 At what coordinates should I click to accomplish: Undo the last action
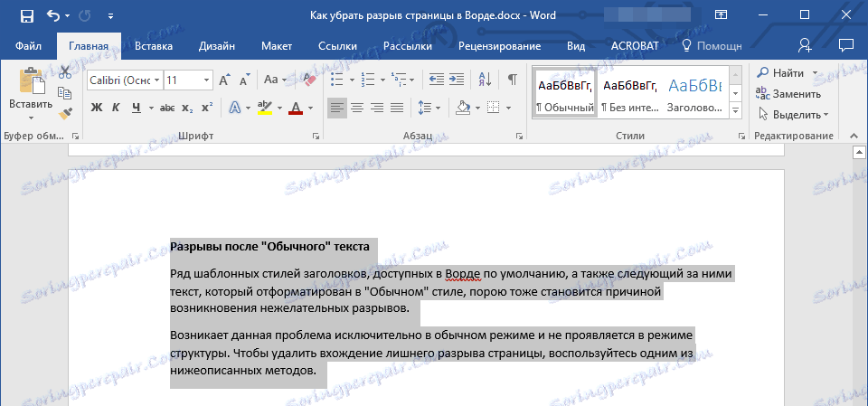coord(53,16)
